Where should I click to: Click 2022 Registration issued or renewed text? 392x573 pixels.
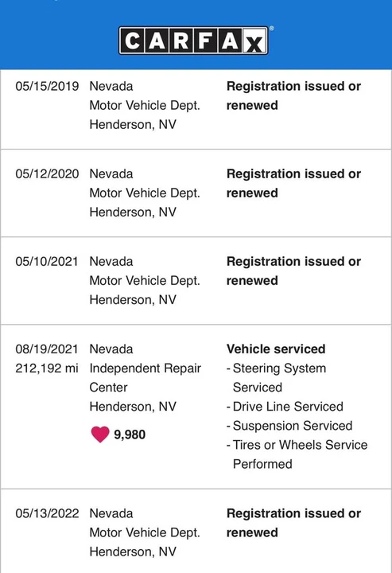[294, 523]
